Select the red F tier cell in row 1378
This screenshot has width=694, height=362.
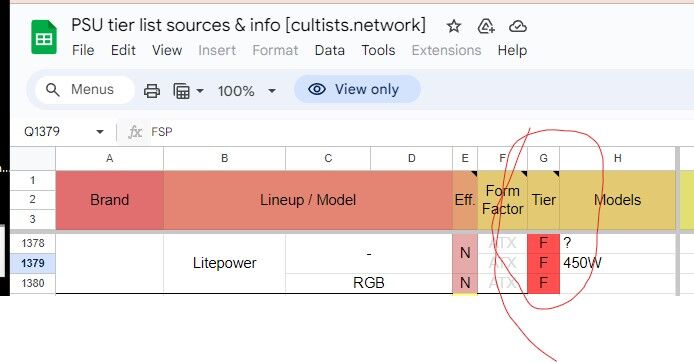tap(544, 243)
